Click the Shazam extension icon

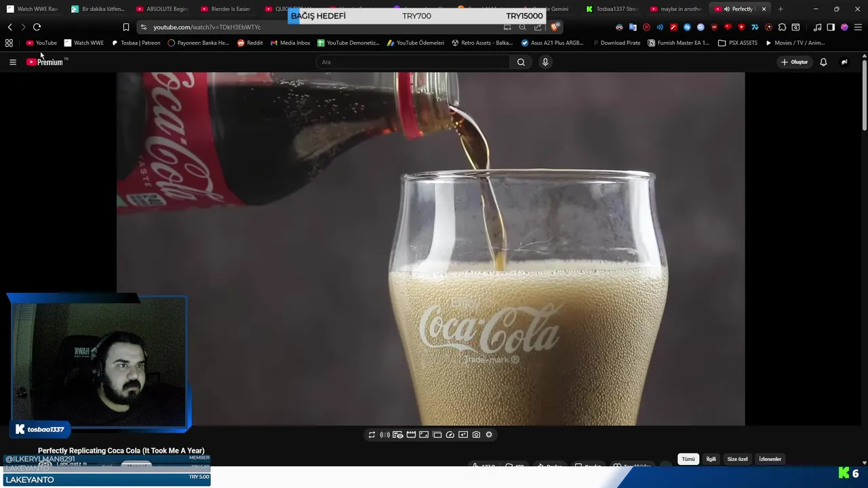click(687, 27)
